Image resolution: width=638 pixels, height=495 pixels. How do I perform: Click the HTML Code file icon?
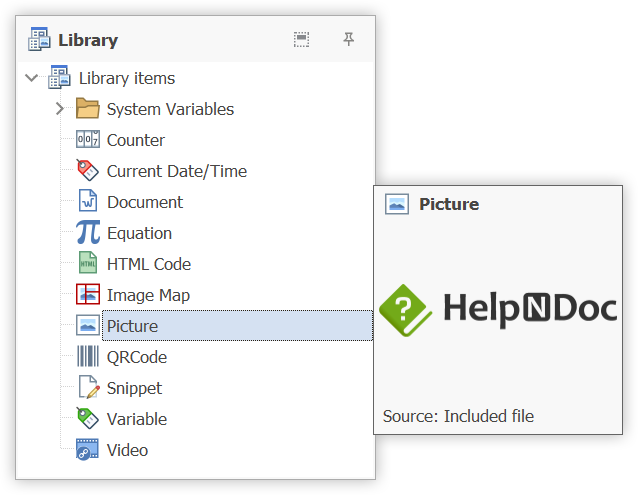[x=88, y=263]
